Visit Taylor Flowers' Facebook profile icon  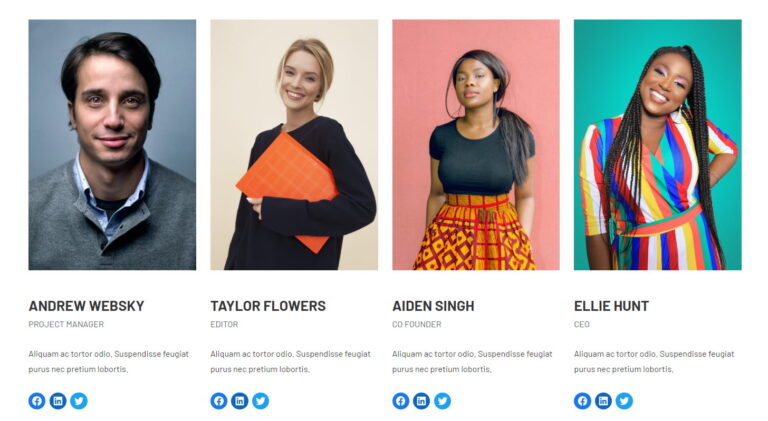coord(219,401)
